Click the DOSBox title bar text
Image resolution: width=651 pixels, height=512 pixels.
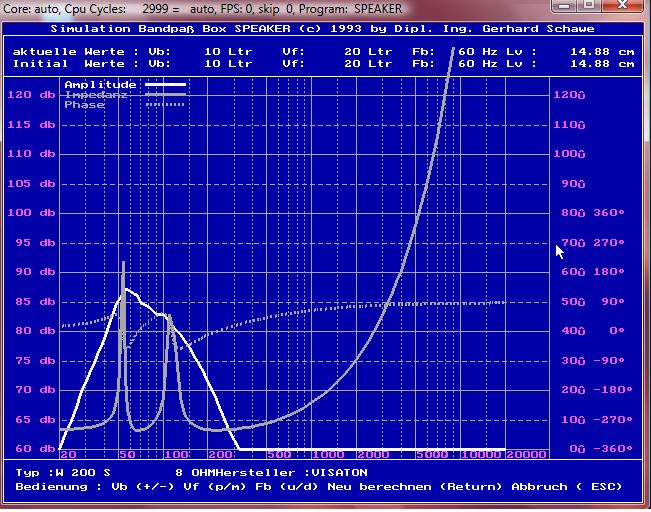tap(203, 9)
